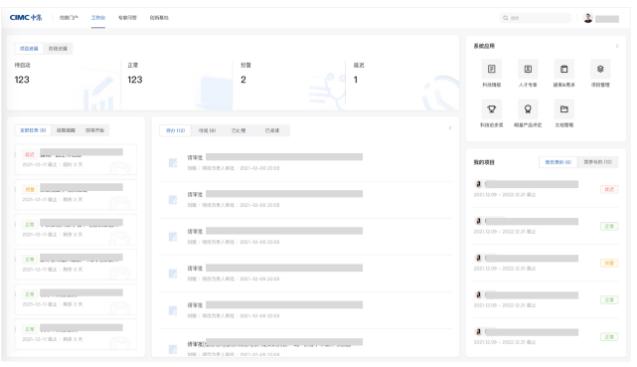
Task: Click the magnifier icon in the search box
Action: [505, 18]
